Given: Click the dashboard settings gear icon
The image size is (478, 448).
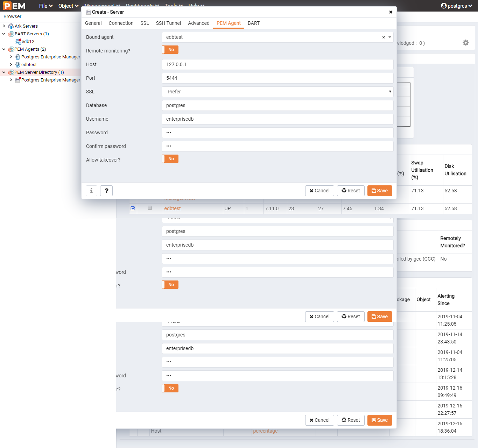Looking at the screenshot, I should click(465, 43).
